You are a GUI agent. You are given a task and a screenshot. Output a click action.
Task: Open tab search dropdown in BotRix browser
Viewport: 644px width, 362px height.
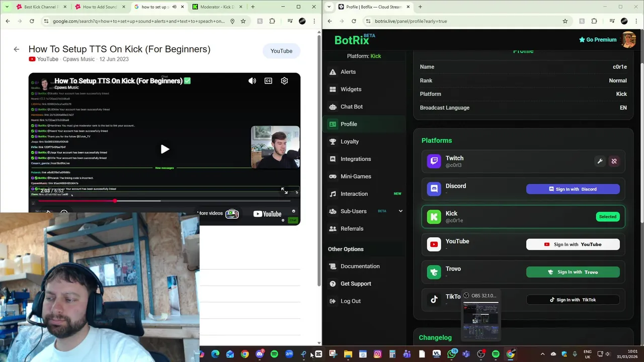[x=329, y=7]
